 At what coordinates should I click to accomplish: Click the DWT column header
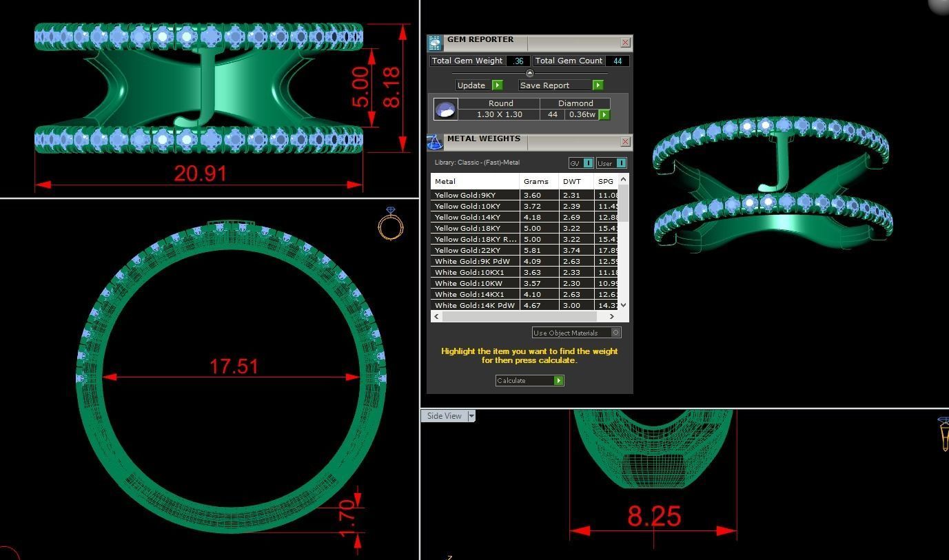pos(576,181)
